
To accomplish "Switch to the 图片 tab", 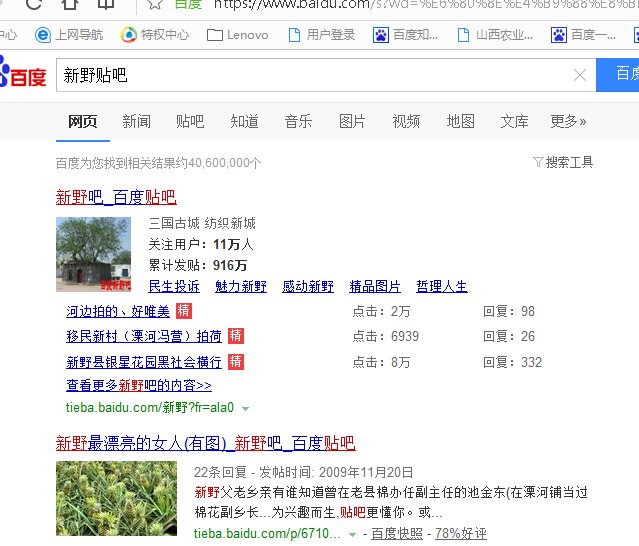I will coord(352,121).
